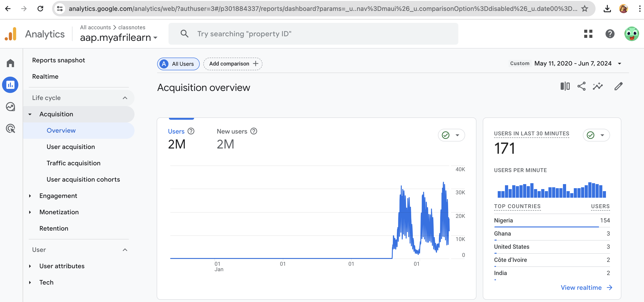Open the Realtime report
Viewport: 644px width, 302px height.
pyautogui.click(x=45, y=77)
